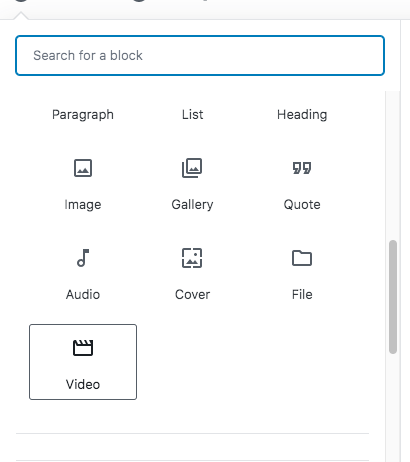Select the Gallery label
The width and height of the screenshot is (410, 462).
coord(192,205)
